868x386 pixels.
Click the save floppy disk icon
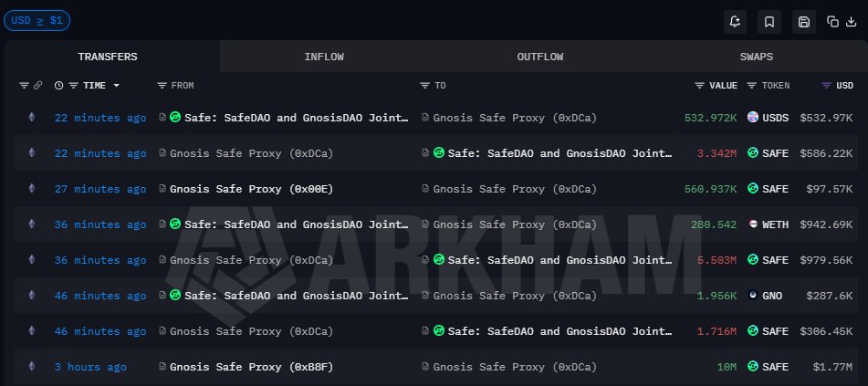tap(803, 21)
